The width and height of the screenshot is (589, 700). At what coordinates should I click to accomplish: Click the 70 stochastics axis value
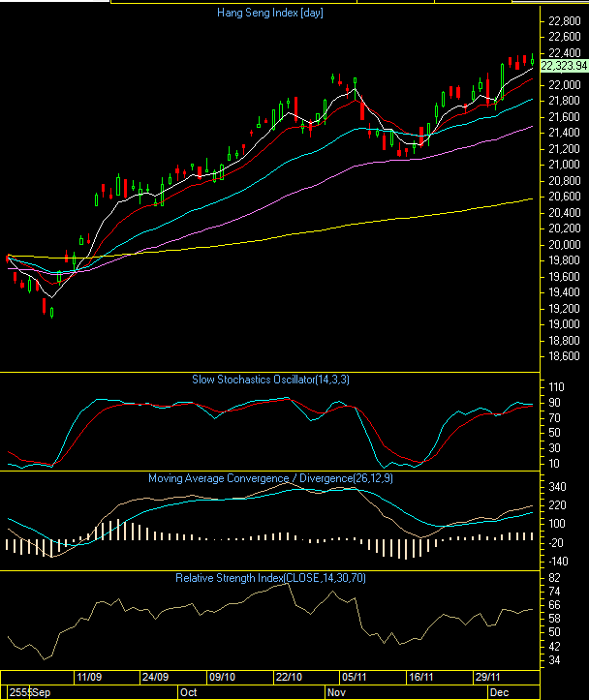pos(554,418)
